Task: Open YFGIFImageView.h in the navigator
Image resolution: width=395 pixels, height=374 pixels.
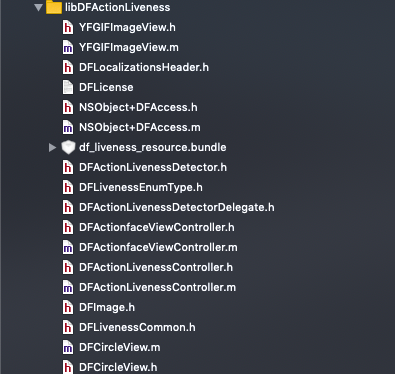Action: (x=127, y=27)
